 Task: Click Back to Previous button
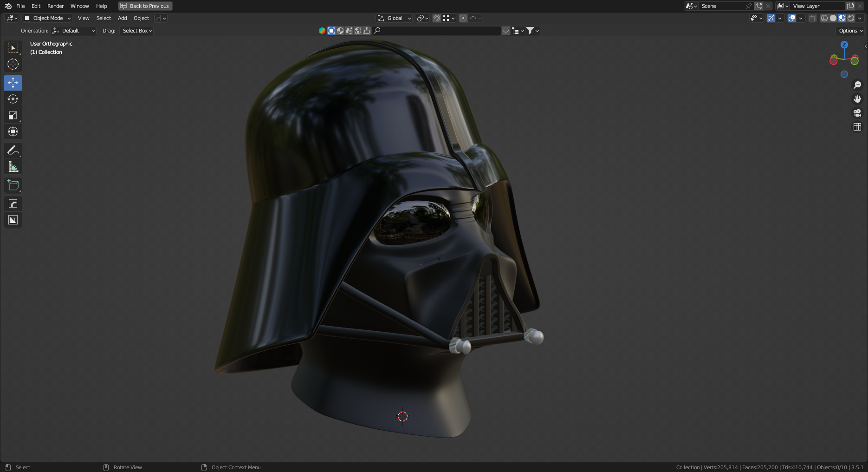coord(145,6)
